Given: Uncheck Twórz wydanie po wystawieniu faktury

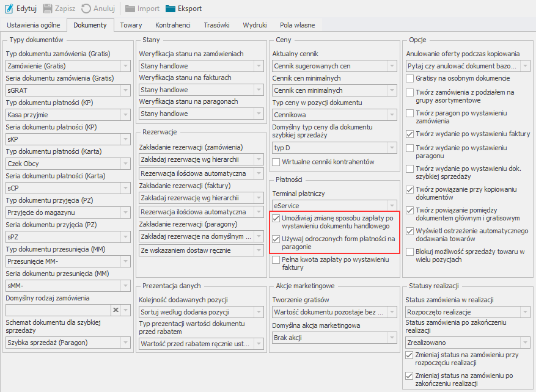Looking at the screenshot, I should (410, 134).
